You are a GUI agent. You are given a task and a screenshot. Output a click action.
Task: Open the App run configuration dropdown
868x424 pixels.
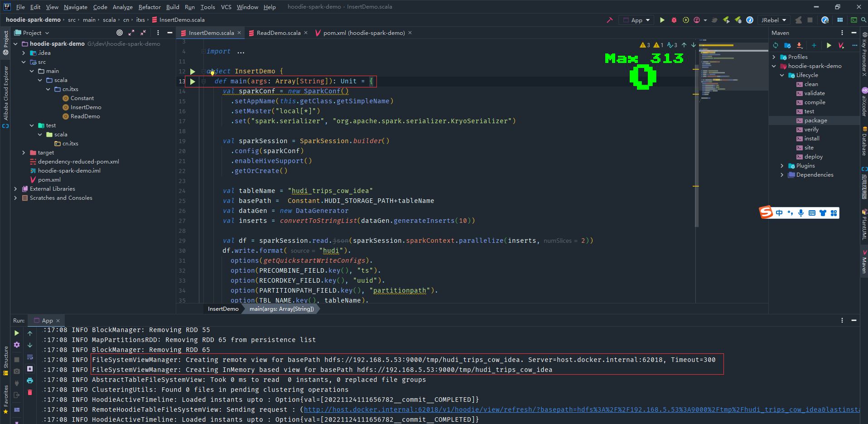pyautogui.click(x=637, y=20)
